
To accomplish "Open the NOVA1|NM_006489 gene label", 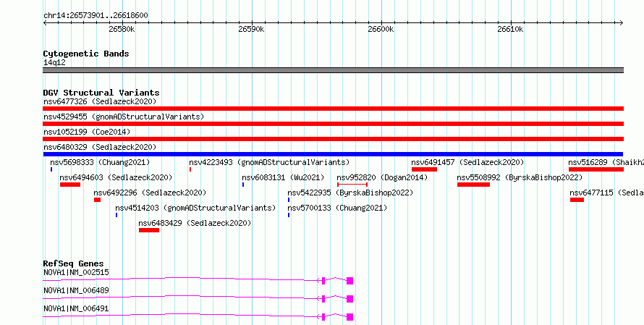I will [x=77, y=290].
